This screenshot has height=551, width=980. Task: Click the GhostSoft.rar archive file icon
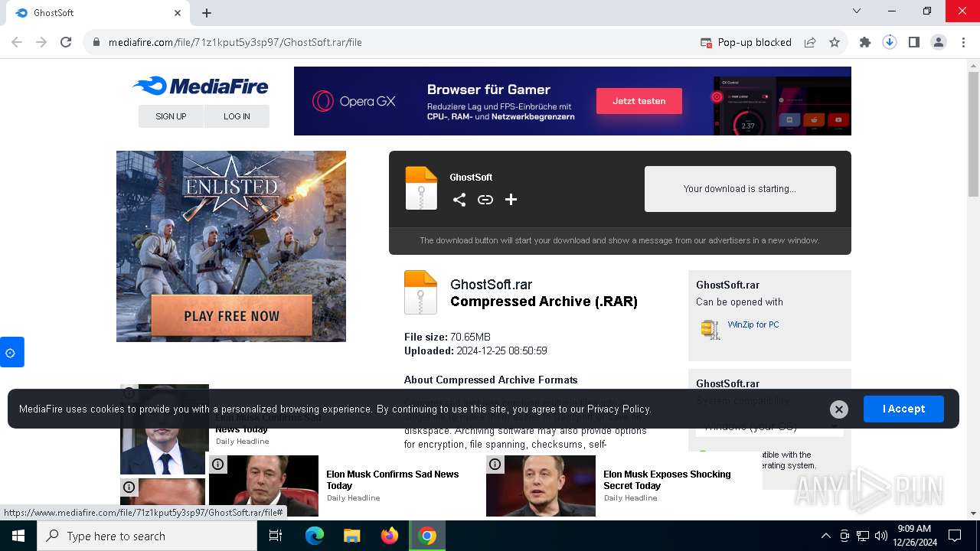pyautogui.click(x=420, y=292)
